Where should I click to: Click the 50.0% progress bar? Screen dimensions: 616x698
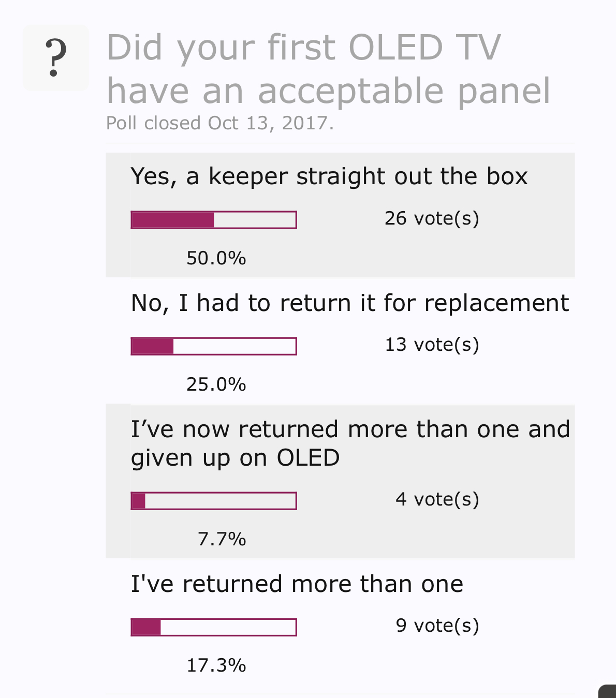pyautogui.click(x=214, y=220)
